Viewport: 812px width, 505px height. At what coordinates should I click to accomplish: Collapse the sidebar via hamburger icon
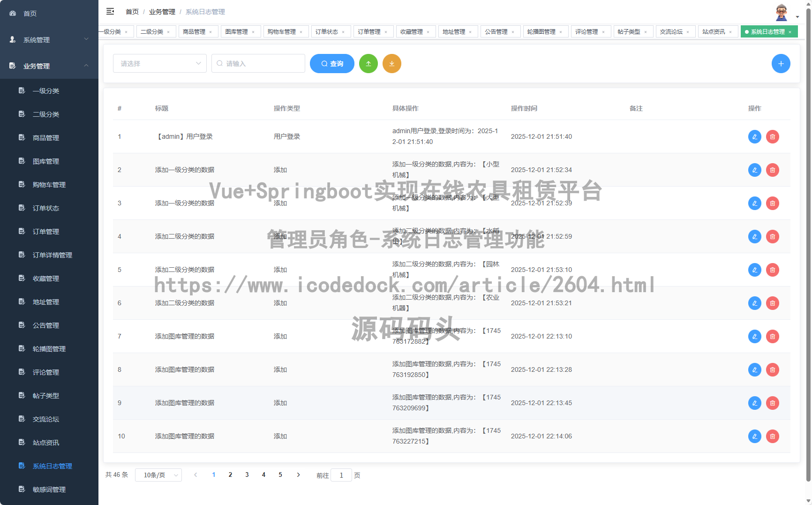(110, 11)
